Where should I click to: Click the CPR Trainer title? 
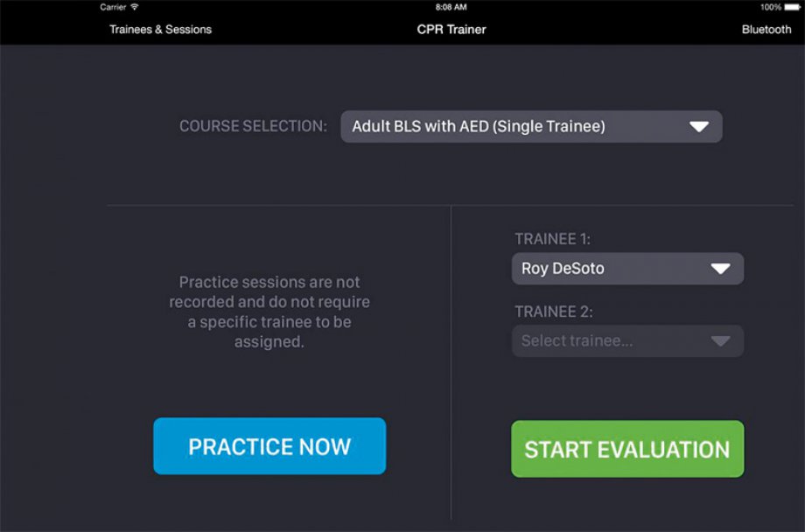pos(451,29)
